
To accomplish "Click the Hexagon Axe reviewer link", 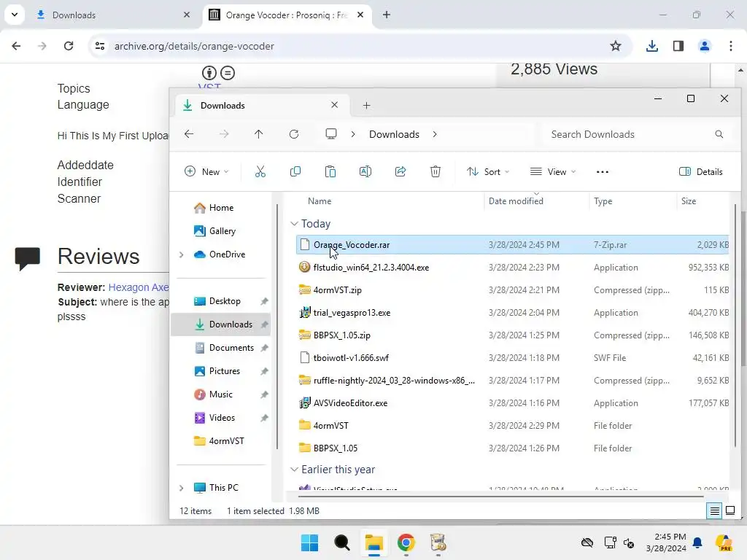I will [139, 287].
